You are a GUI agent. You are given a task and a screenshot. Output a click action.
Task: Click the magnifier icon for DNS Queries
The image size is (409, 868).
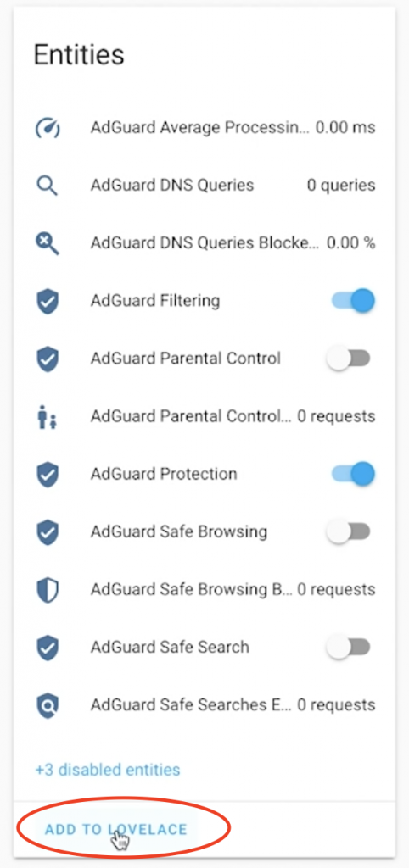pos(48,186)
